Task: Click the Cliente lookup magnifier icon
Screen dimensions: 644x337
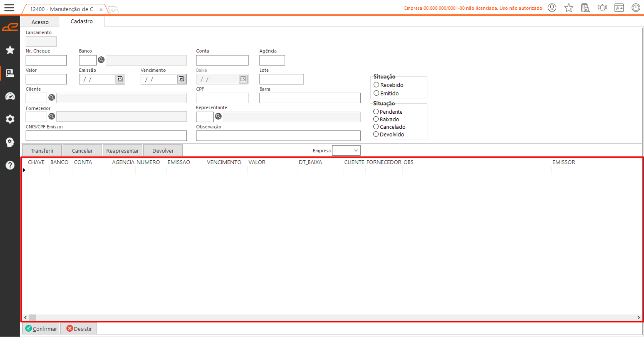Action: tap(52, 98)
